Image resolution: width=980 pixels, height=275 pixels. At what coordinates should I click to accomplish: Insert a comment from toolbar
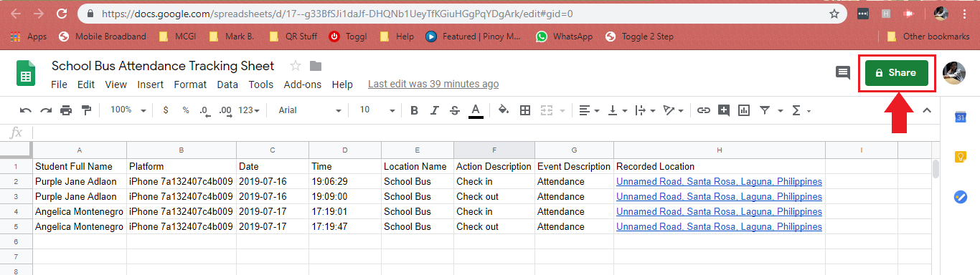coord(724,110)
